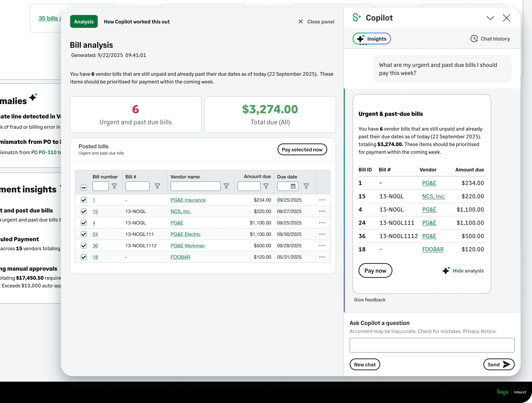
Task: Click filter icon for Bill number column
Action: (114, 186)
